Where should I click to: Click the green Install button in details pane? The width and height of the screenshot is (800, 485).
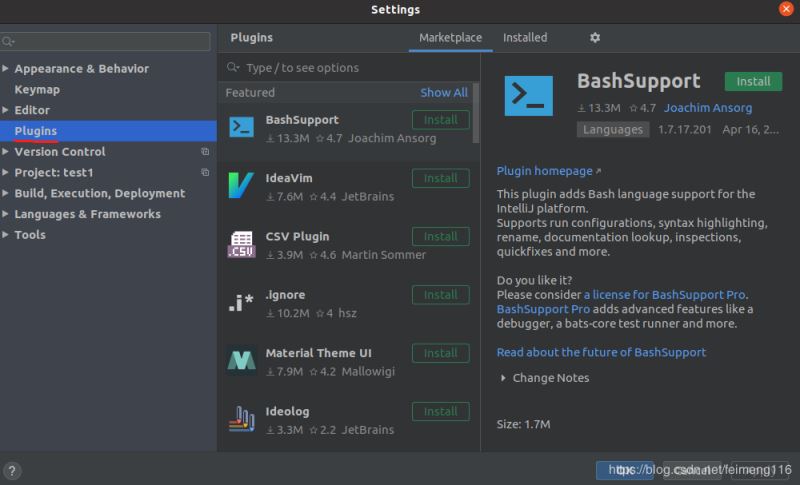[753, 82]
